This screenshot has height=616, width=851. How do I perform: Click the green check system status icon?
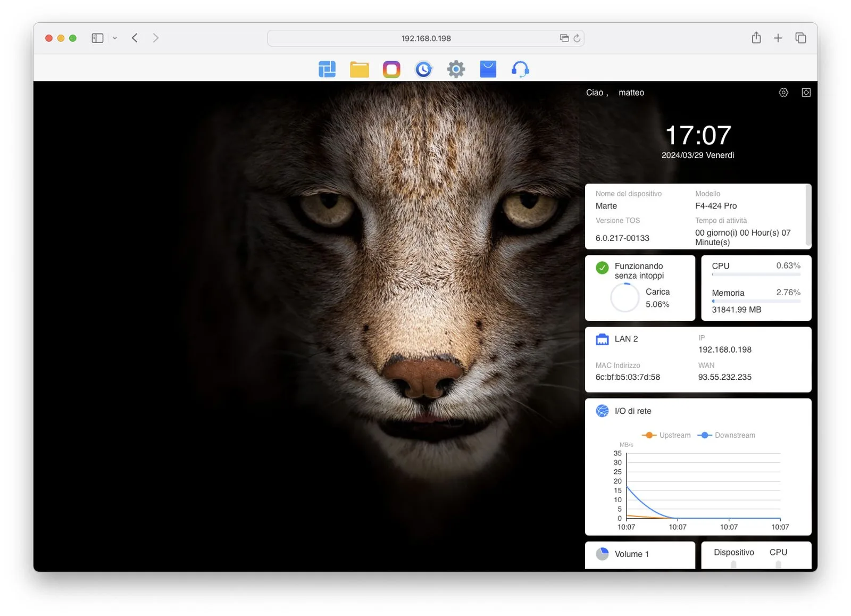click(x=602, y=268)
